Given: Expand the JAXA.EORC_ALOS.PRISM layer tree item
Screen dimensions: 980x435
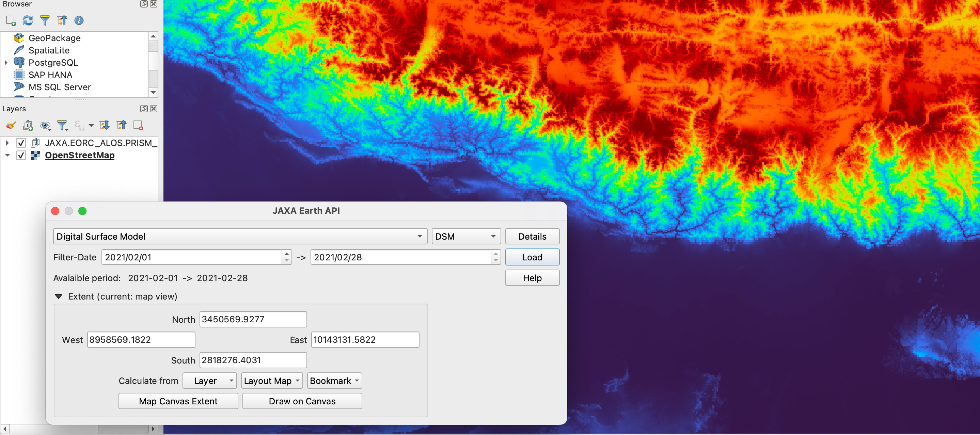Looking at the screenshot, I should (x=7, y=143).
